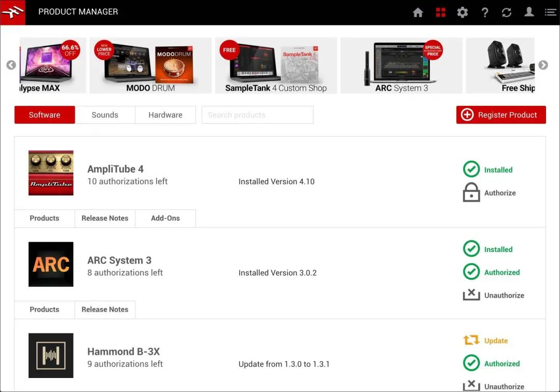Open the list menu icon at top right
This screenshot has height=392, width=560.
tap(550, 12)
